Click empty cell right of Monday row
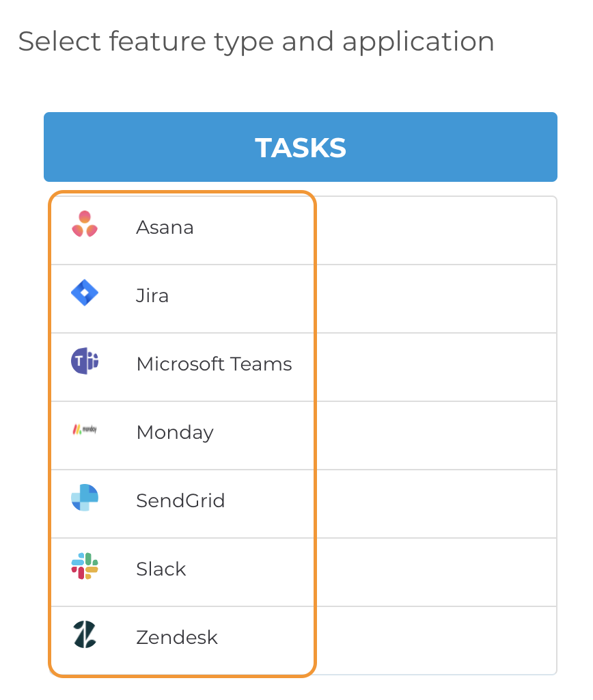This screenshot has height=700, width=593. pos(436,435)
